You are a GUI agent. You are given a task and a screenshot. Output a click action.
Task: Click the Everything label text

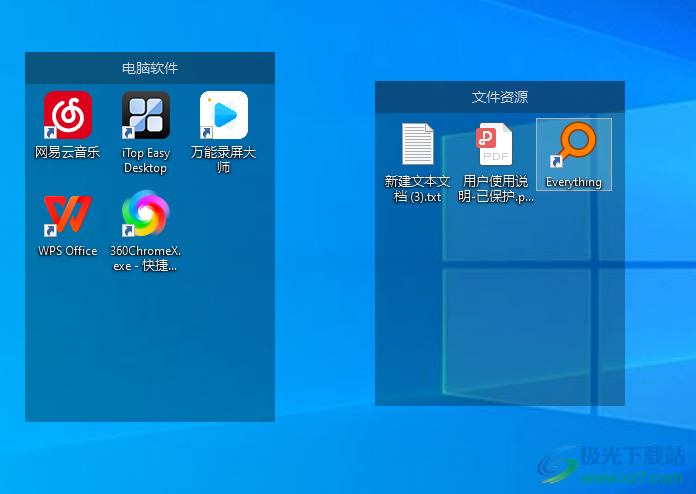(x=573, y=182)
